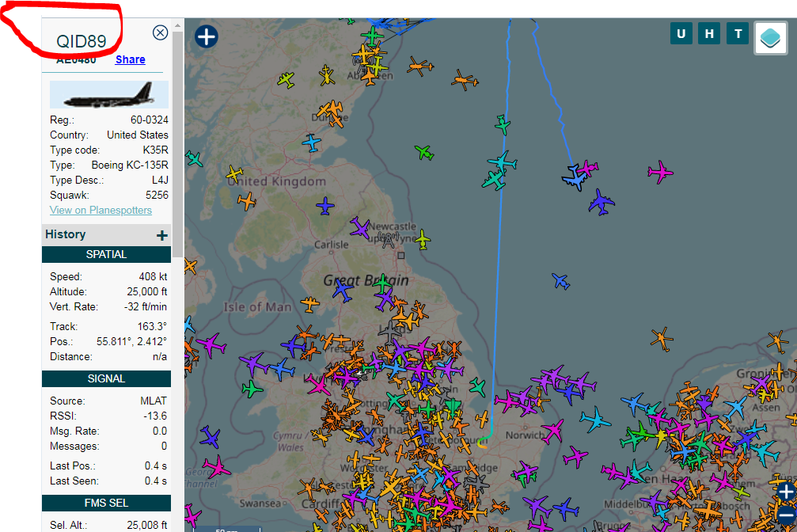Open the View on Planespotters link
The height and width of the screenshot is (532, 797).
pos(101,210)
